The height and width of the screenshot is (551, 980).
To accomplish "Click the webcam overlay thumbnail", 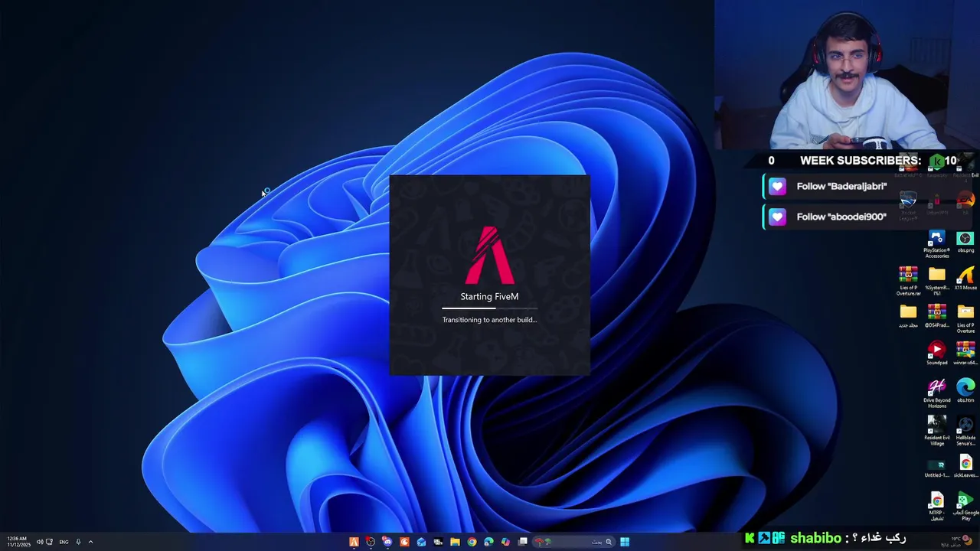I will (x=847, y=75).
